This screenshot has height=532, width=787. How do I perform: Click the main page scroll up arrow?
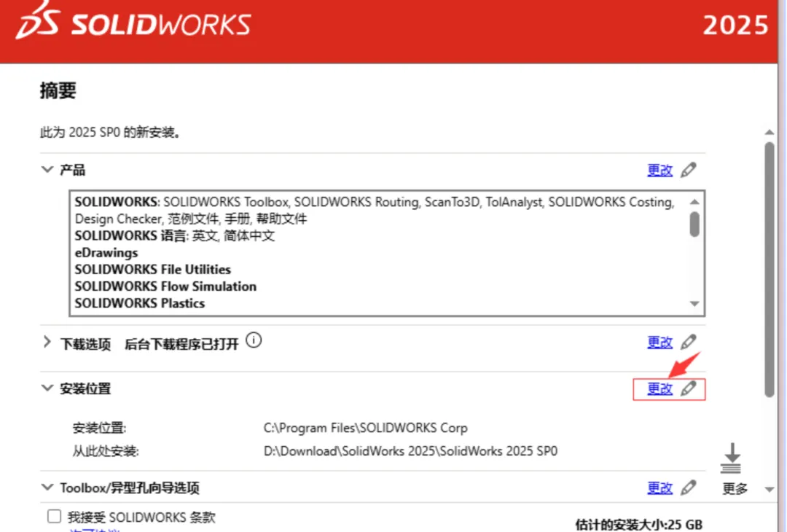770,132
